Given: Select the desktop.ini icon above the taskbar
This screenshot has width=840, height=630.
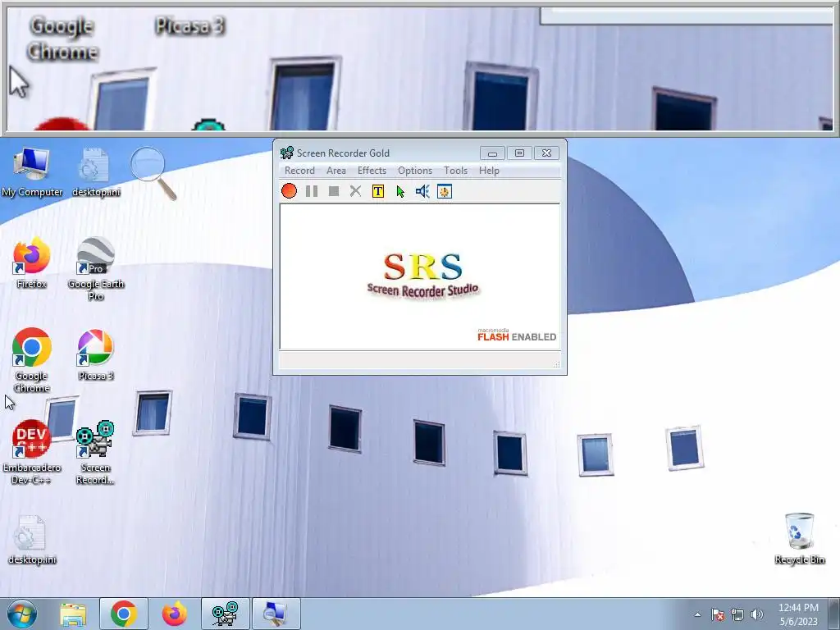Looking at the screenshot, I should coord(32,540).
